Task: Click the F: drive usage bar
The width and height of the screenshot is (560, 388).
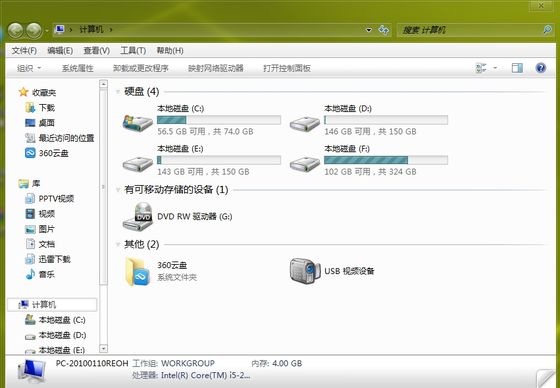Action: (x=386, y=160)
